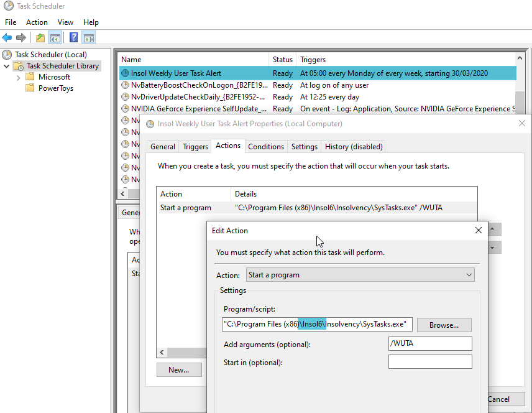The image size is (532, 413).
Task: Click the Up One Level folder icon
Action: point(40,37)
